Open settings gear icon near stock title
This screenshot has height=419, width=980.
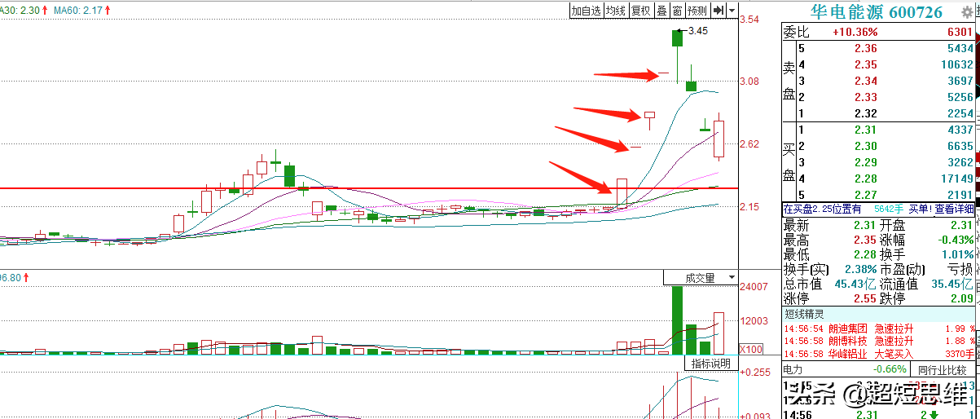pyautogui.click(x=968, y=11)
